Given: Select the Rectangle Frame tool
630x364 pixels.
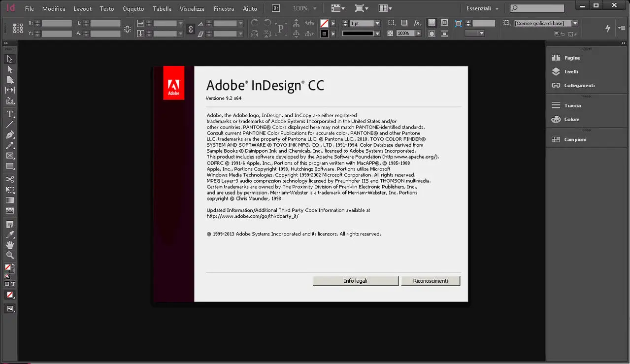Looking at the screenshot, I should point(10,156).
